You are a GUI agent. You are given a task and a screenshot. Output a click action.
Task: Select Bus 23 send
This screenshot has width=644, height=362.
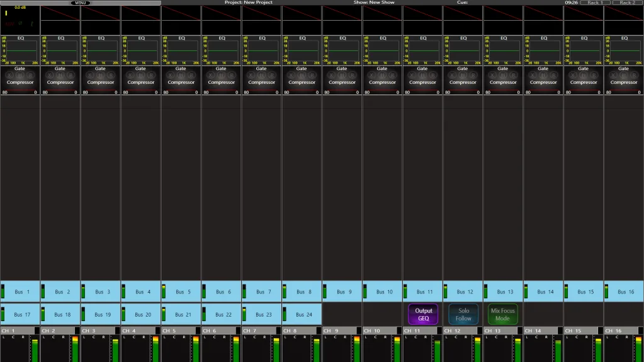coord(262,314)
